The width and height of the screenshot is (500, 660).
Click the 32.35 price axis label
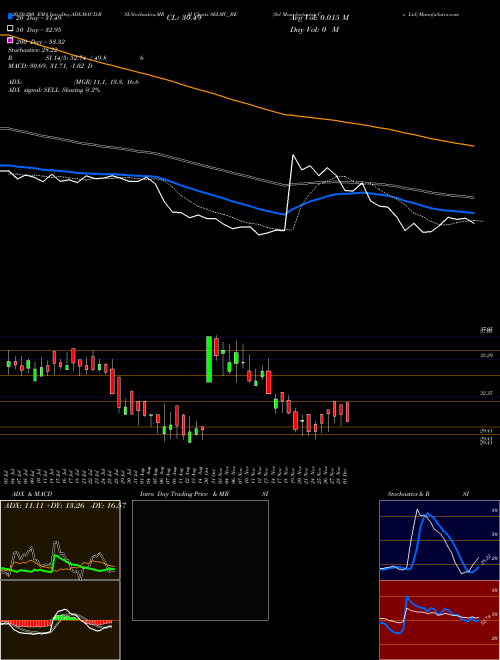(486, 393)
